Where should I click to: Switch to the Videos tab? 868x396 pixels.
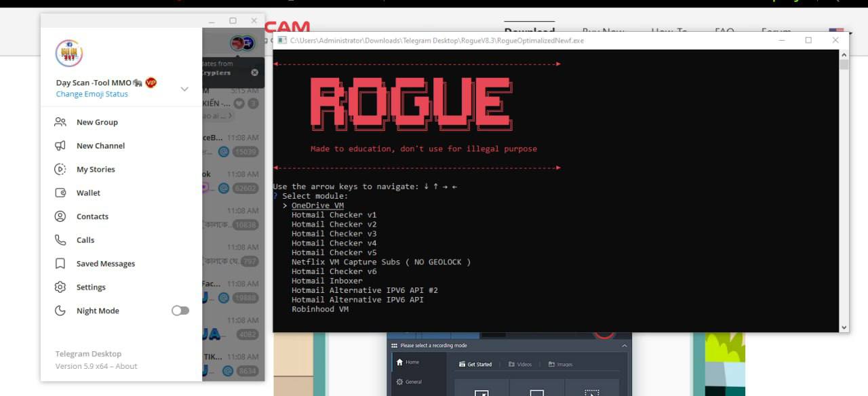coord(519,364)
